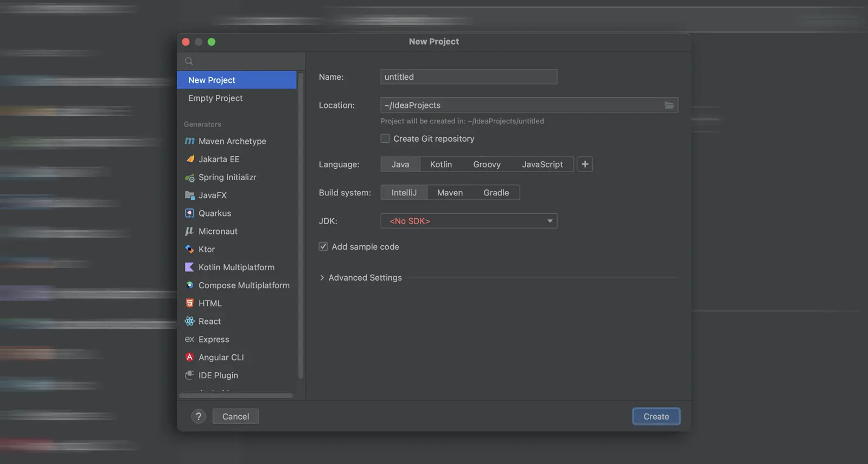Close the New Project dialog window
Viewport: 868px width, 464px height.
[x=186, y=42]
